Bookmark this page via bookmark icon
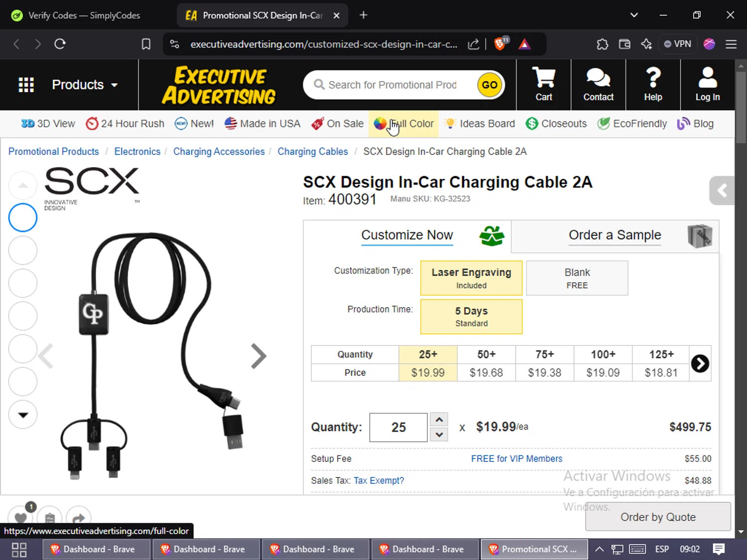Screen dimensions: 747x560 [146, 44]
